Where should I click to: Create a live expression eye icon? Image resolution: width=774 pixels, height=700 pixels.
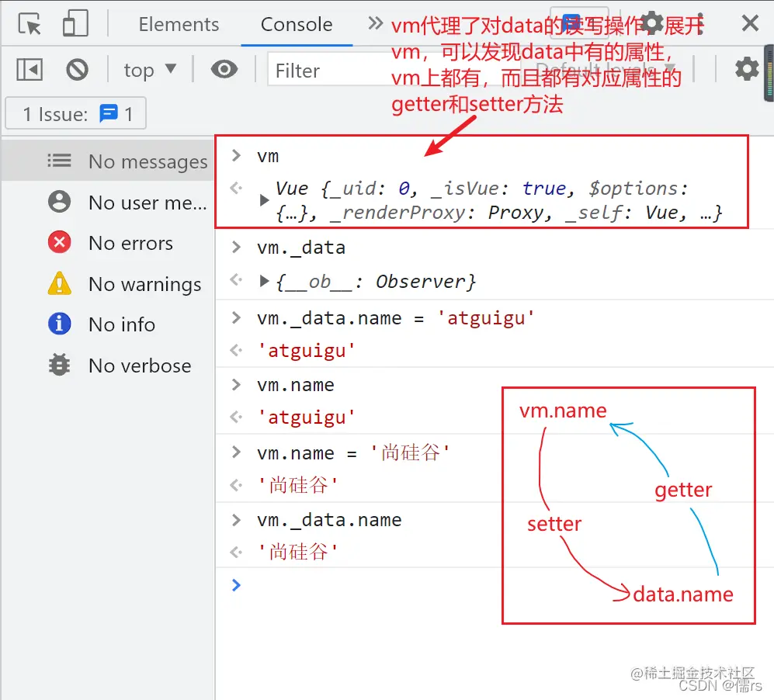pos(224,69)
